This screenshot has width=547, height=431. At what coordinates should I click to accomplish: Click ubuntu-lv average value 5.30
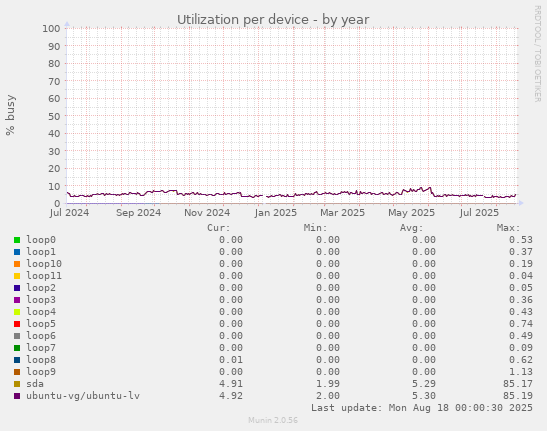click(424, 395)
